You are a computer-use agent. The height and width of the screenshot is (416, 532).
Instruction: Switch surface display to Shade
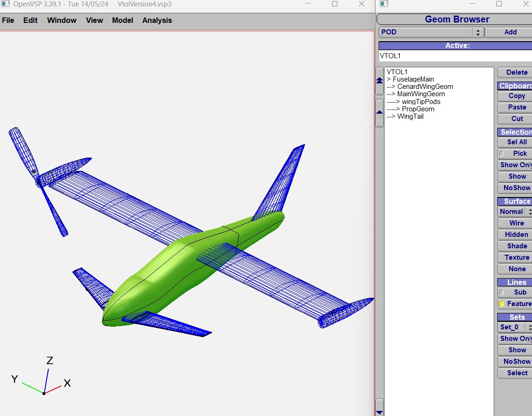tap(516, 246)
